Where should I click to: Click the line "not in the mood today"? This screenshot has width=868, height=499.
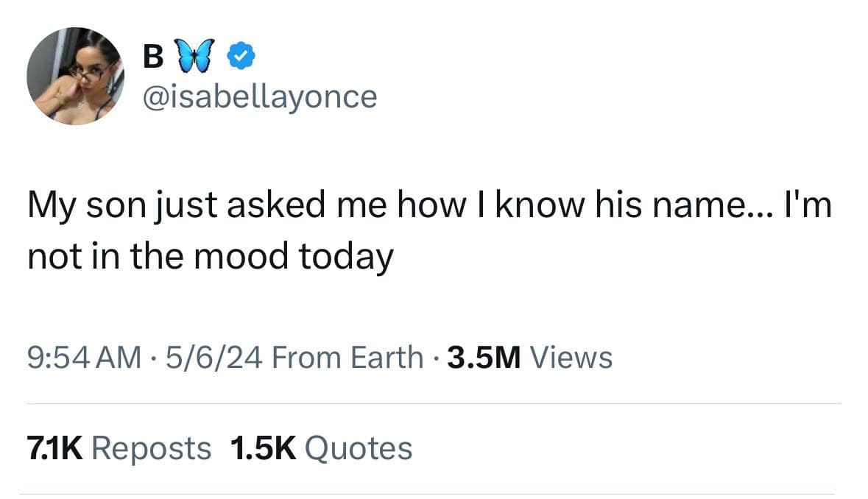point(211,257)
